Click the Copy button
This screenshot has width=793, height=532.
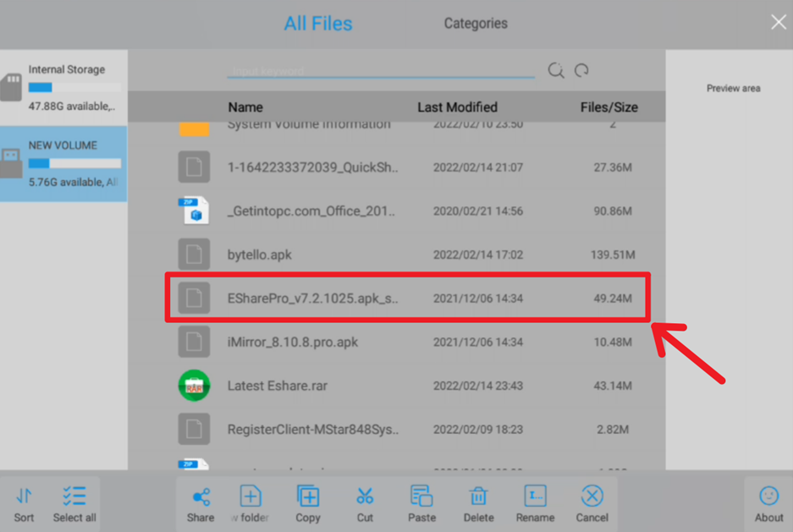[x=307, y=504]
